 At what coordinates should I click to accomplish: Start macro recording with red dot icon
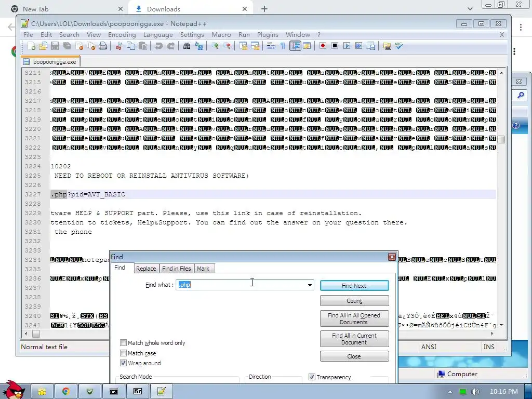[323, 46]
